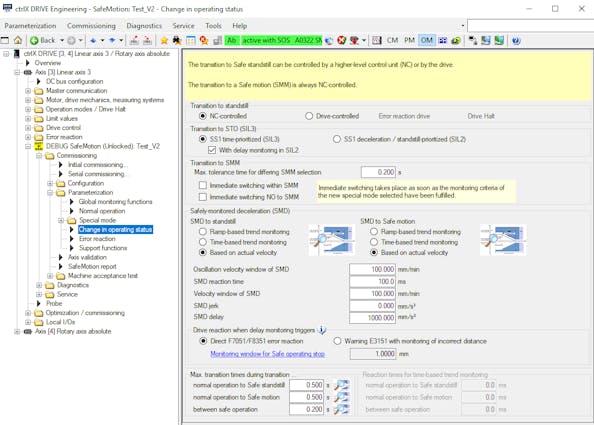Click magnifier icon for normal operation to Safe standstill
The width and height of the screenshot is (594, 425).
point(342,385)
